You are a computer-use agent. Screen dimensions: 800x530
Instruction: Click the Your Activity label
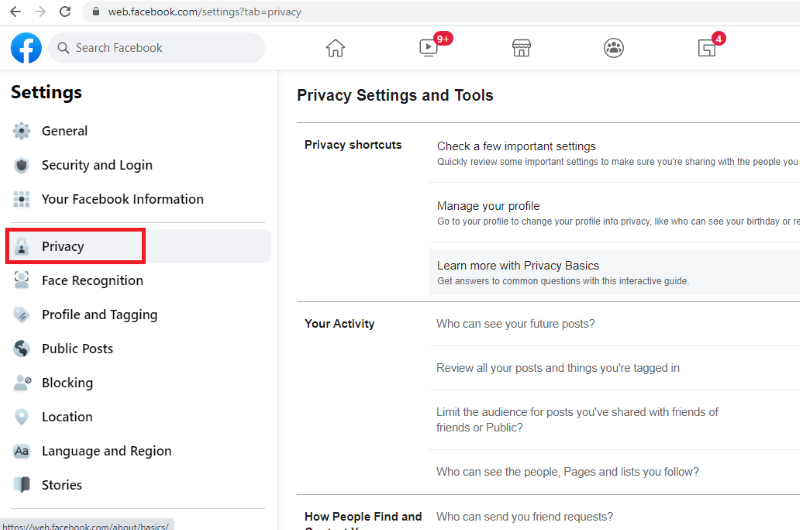339,324
